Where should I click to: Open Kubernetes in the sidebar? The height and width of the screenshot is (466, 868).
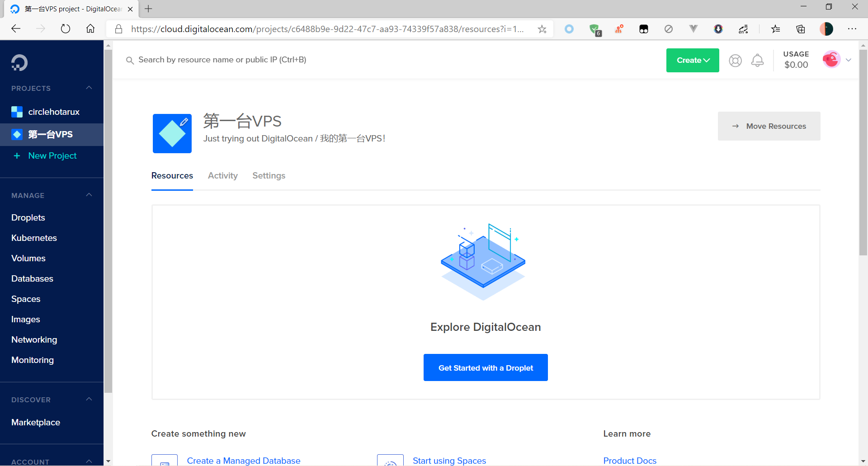point(34,238)
